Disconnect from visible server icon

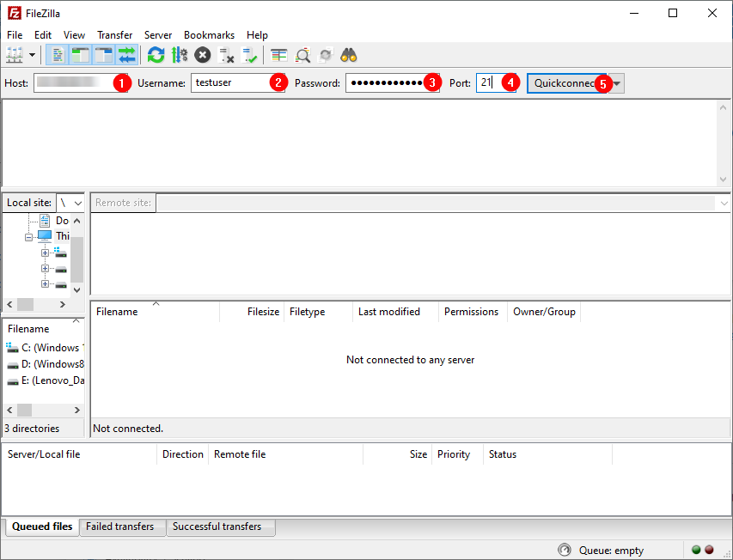[x=226, y=55]
